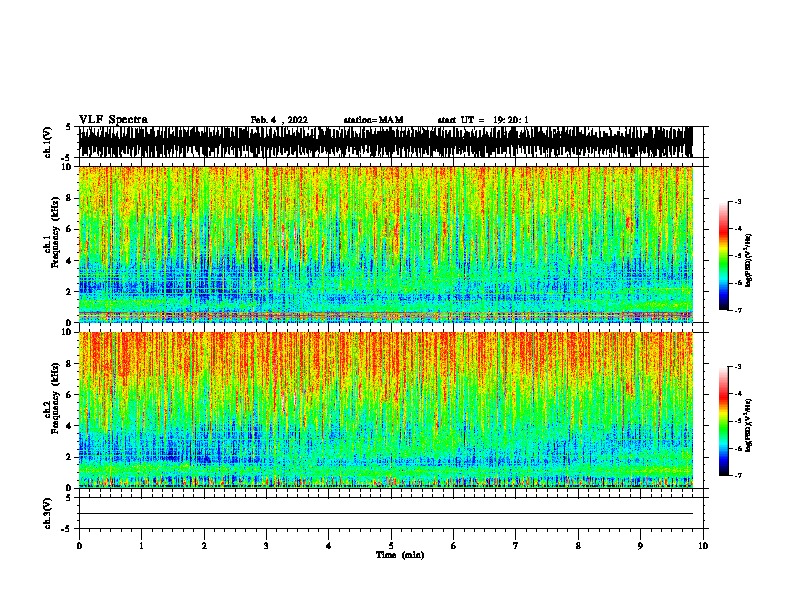Click the 'start UT = 19:20: 1' text
792x612 pixels.
click(x=483, y=120)
